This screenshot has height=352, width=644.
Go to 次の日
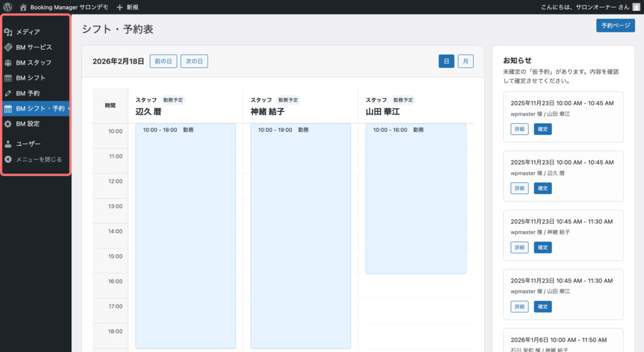194,62
